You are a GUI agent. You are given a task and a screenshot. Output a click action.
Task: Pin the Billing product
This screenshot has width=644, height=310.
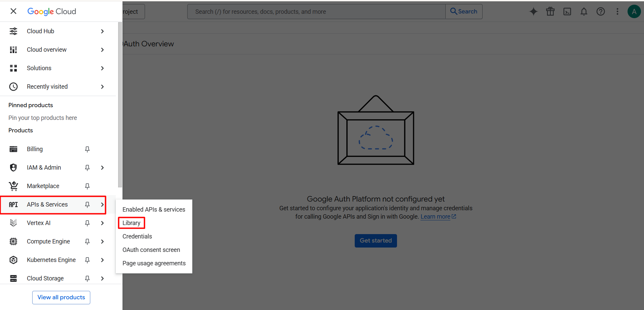(87, 149)
